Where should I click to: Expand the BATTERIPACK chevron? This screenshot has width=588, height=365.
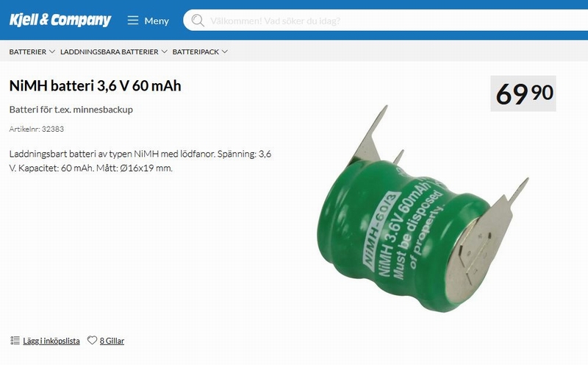click(225, 52)
